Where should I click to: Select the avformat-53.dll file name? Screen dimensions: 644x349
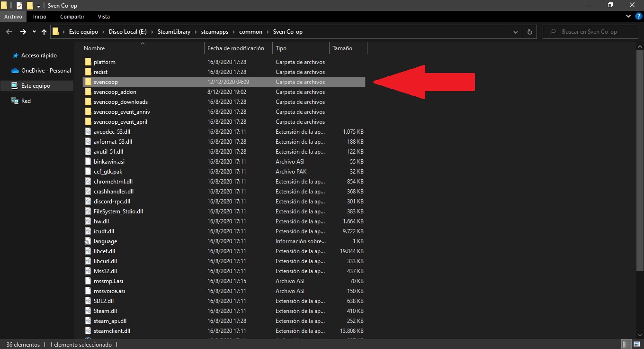pos(113,142)
